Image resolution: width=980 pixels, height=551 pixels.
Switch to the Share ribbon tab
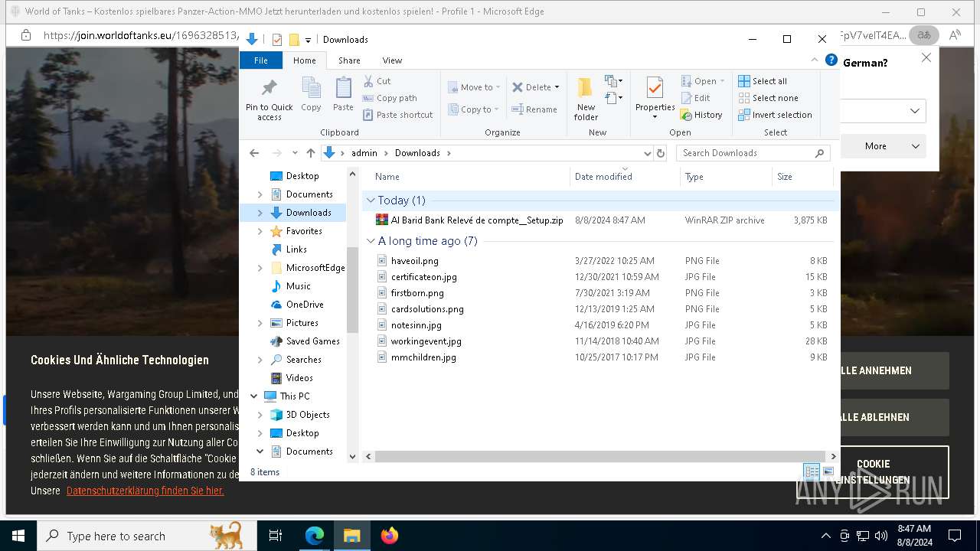pos(349,60)
